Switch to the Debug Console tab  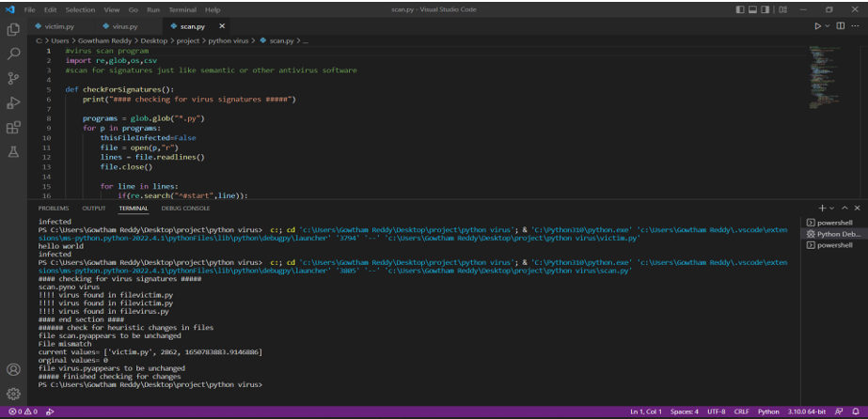point(185,208)
